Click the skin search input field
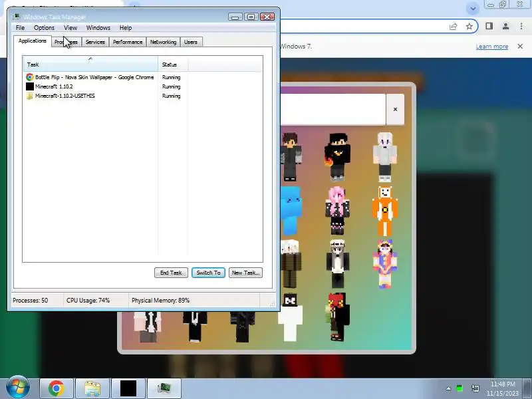This screenshot has width=532, height=399. click(333, 109)
